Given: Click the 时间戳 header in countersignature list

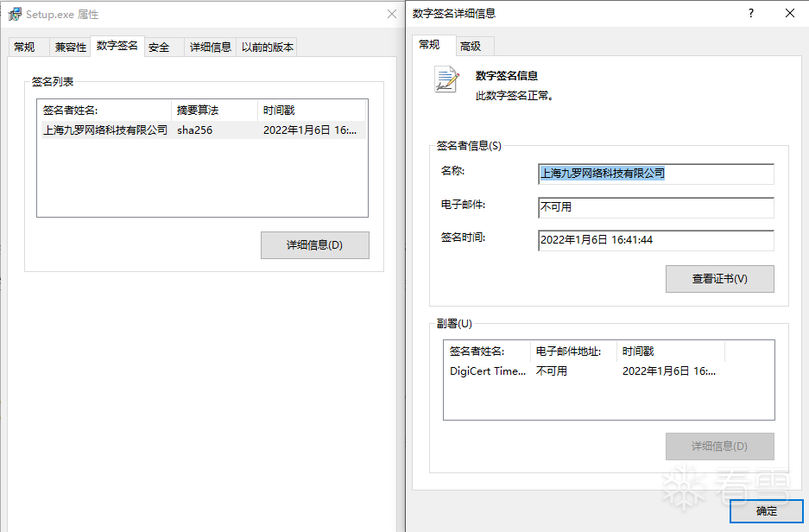Looking at the screenshot, I should click(x=671, y=351).
